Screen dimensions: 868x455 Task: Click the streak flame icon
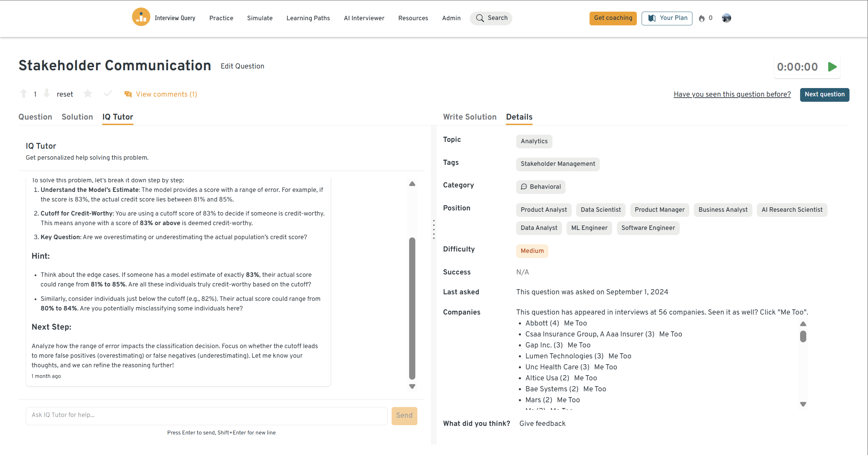pyautogui.click(x=702, y=18)
